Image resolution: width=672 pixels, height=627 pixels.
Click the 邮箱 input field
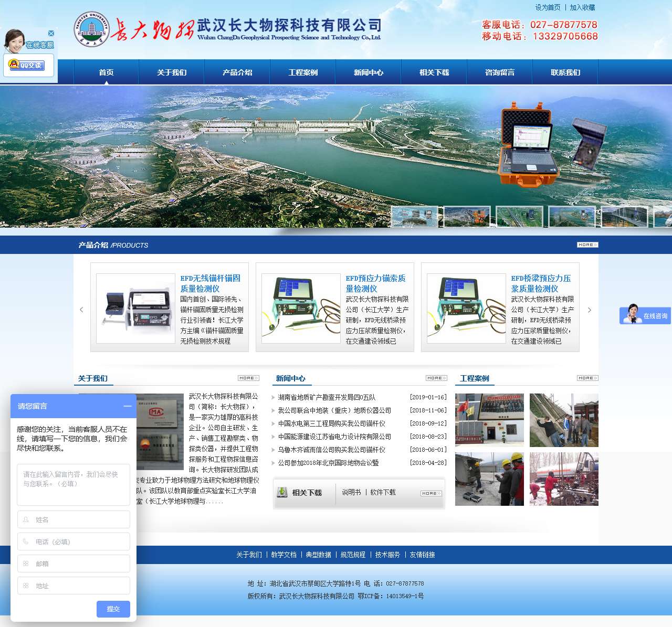[x=73, y=564]
